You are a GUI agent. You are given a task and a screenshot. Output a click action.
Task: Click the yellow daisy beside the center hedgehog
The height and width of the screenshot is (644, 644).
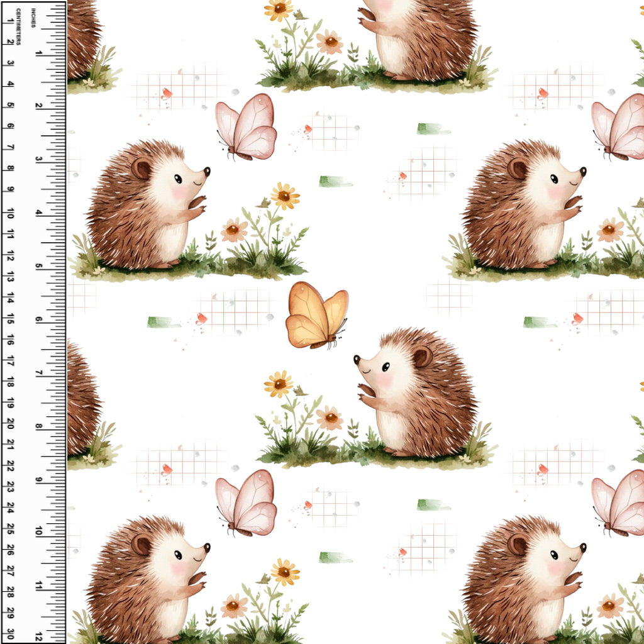(278, 384)
